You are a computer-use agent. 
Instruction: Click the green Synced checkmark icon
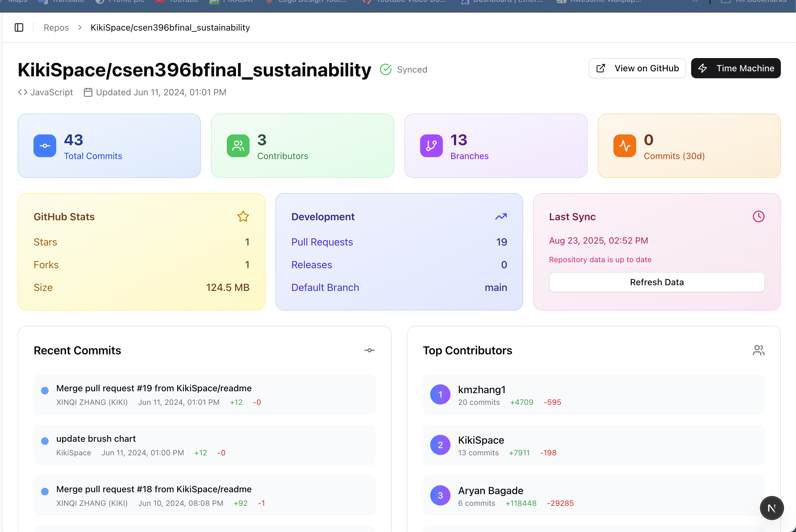coord(386,69)
